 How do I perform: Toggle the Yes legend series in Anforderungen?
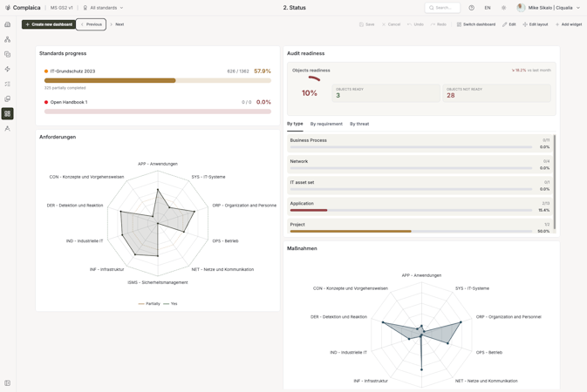click(x=170, y=304)
